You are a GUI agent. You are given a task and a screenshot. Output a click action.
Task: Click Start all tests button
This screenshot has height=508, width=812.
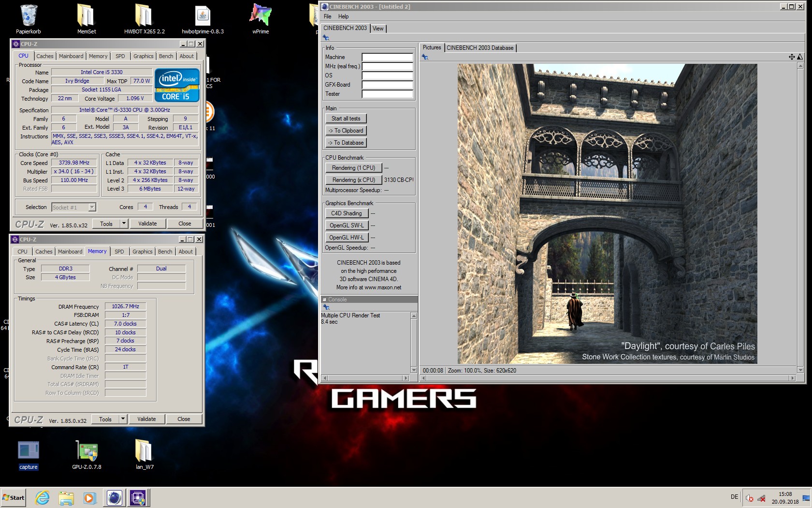pos(346,119)
